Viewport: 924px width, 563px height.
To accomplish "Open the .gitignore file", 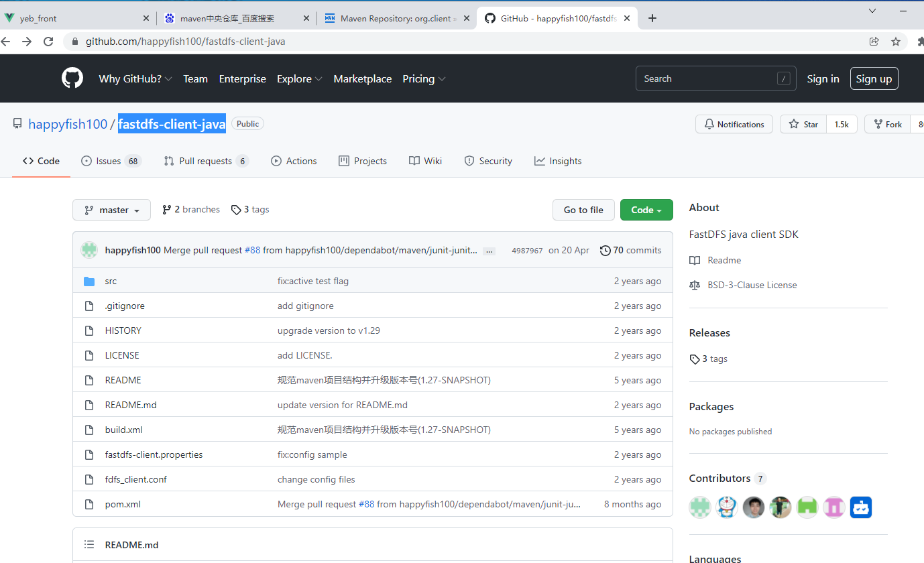I will click(125, 306).
